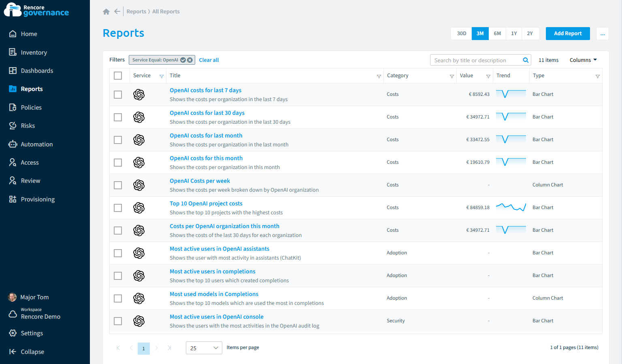Click the Add Report button

(568, 34)
